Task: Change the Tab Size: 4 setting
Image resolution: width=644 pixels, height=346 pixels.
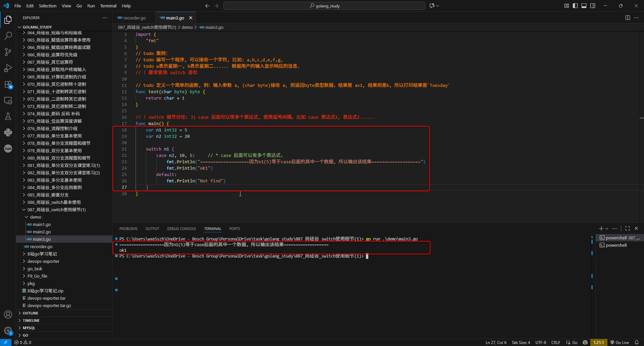Action: click(x=521, y=342)
